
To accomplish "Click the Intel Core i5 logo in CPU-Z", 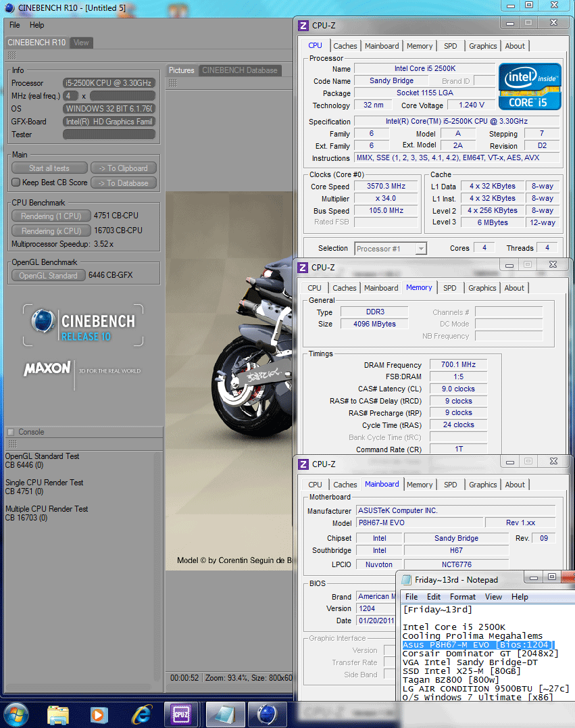I will [530, 87].
